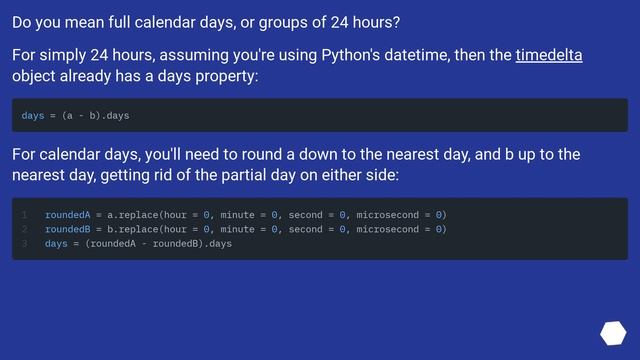The width and height of the screenshot is (640, 360).
Task: Click the microsecond argument on line 1
Action: 387,215
